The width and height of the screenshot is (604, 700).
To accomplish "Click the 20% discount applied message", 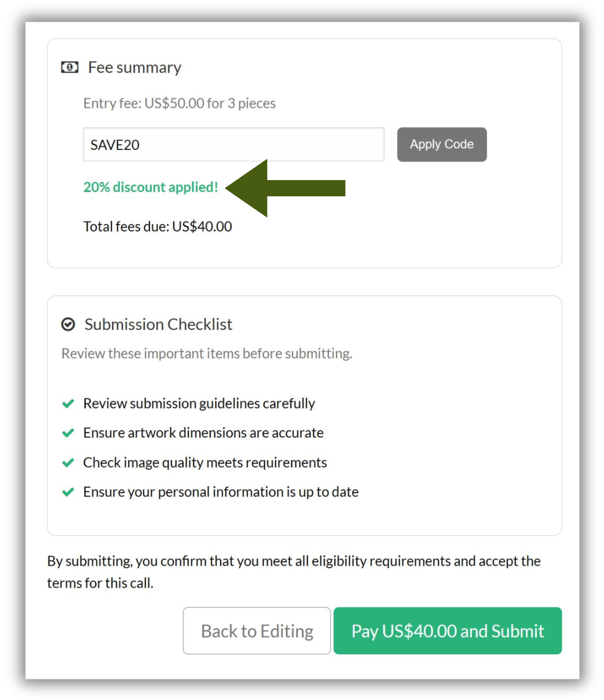I will [x=151, y=187].
